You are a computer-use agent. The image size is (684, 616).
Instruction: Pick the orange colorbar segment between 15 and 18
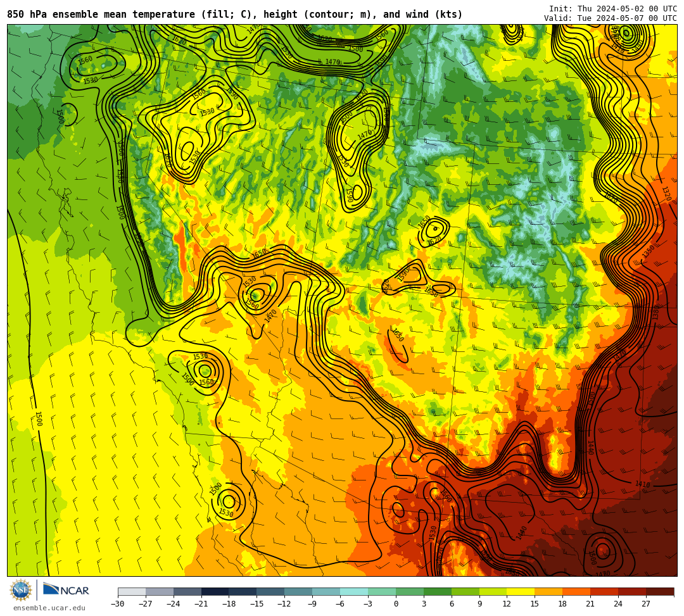[548, 591]
